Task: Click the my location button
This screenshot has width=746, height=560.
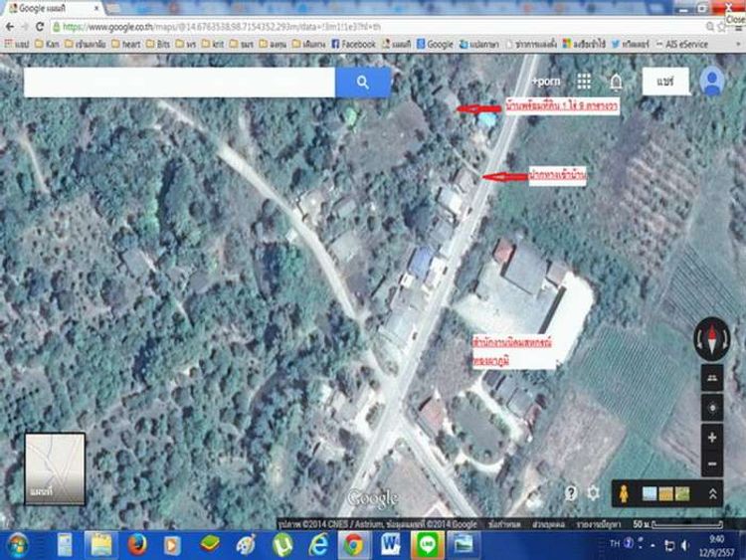Action: coord(712,408)
